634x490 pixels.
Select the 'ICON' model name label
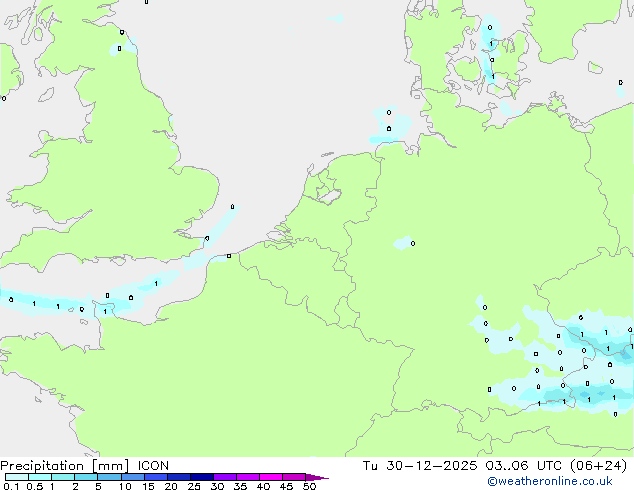[153, 466]
